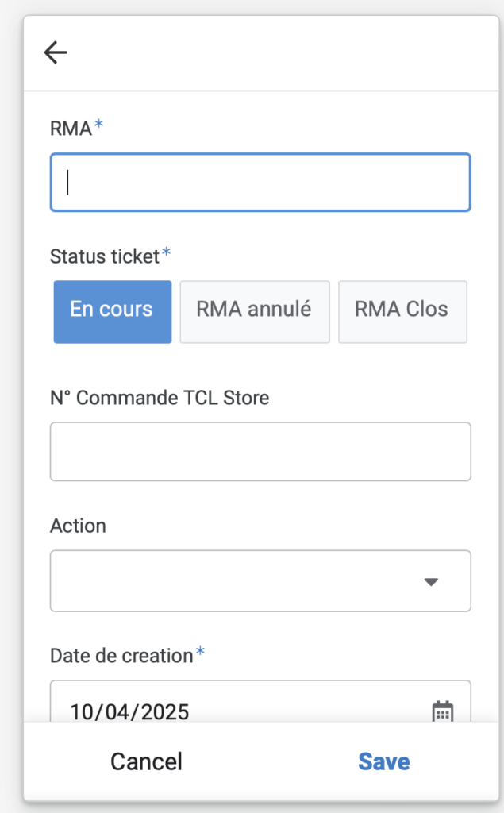Open the calendar picker icon
This screenshot has height=813, width=504.
[443, 711]
